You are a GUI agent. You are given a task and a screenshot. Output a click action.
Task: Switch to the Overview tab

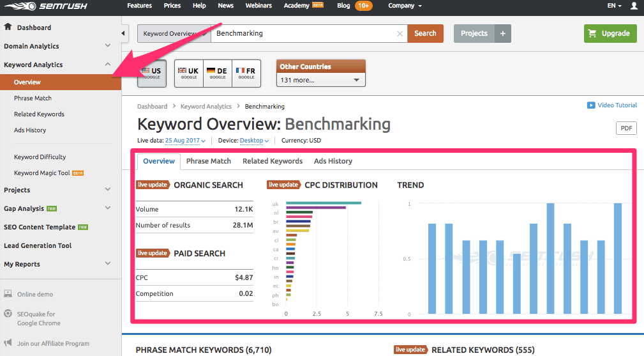158,161
